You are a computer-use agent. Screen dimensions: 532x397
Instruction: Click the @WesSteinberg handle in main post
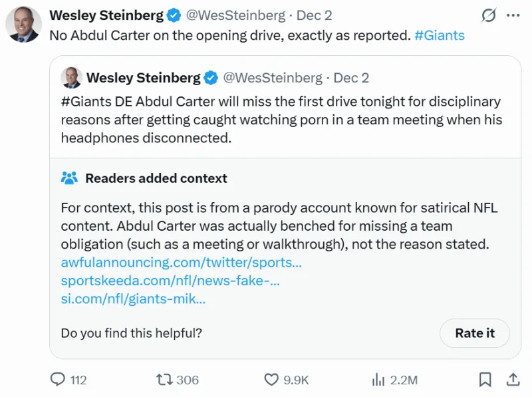click(235, 15)
